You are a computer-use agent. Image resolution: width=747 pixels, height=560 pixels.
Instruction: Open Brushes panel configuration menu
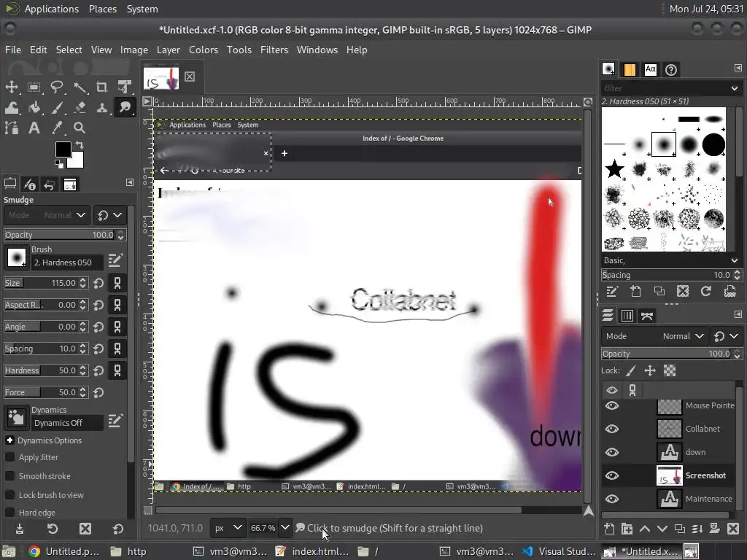(x=738, y=68)
